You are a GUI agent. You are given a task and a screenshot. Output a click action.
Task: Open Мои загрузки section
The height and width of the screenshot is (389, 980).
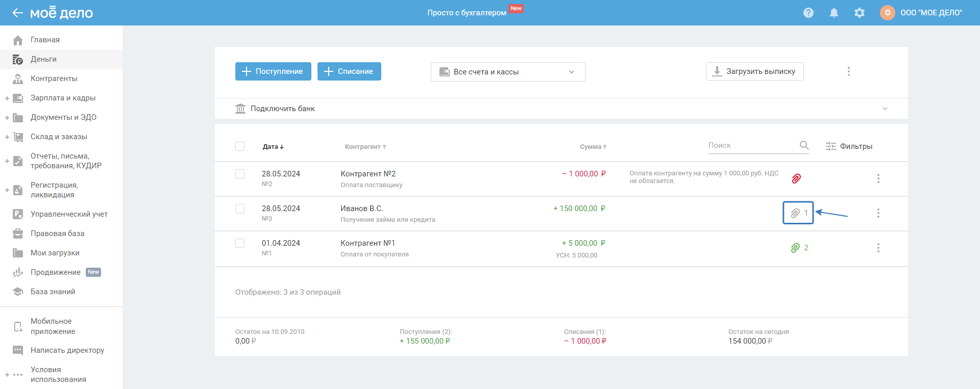(55, 253)
